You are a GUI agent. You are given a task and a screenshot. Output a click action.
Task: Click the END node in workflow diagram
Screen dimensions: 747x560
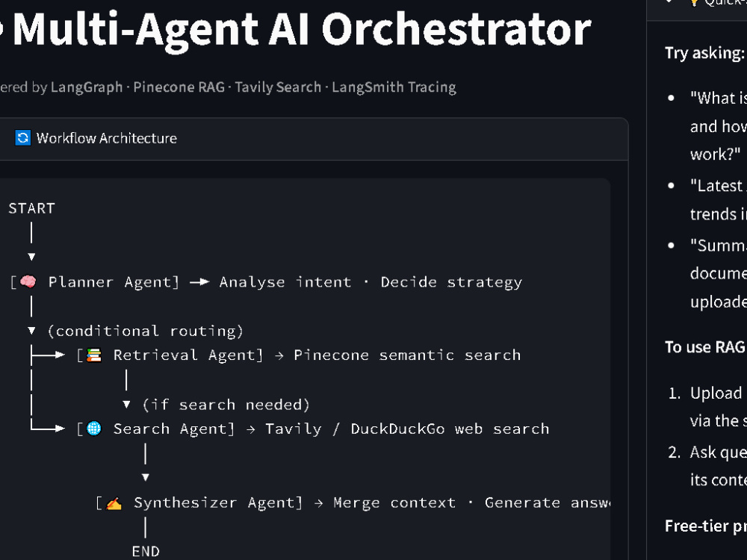click(x=146, y=552)
